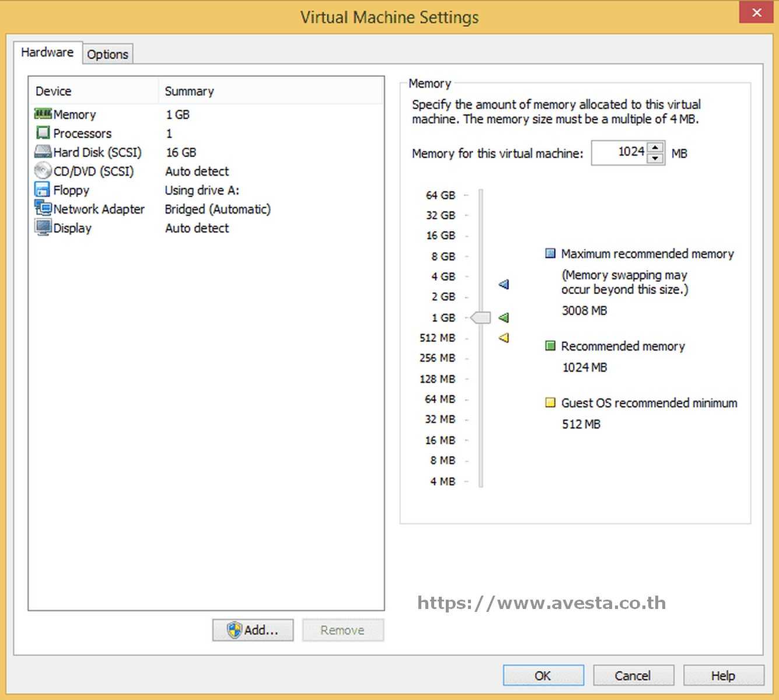Click the memory decrease spinner arrow
The width and height of the screenshot is (779, 700).
pos(655,158)
